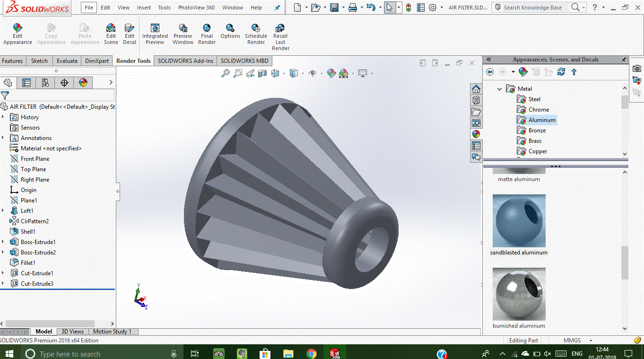Activate the Section View tool
Screen dimensions: 644x359
point(262,73)
